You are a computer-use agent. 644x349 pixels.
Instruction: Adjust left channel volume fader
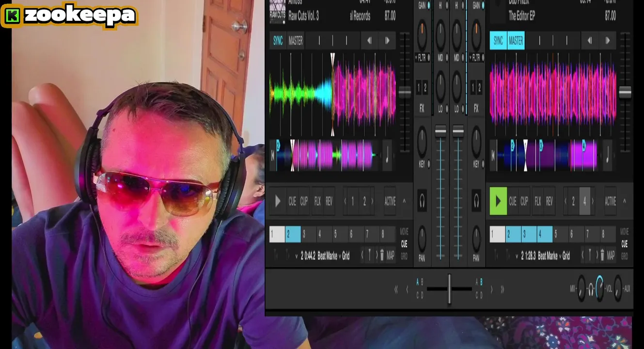click(x=440, y=131)
